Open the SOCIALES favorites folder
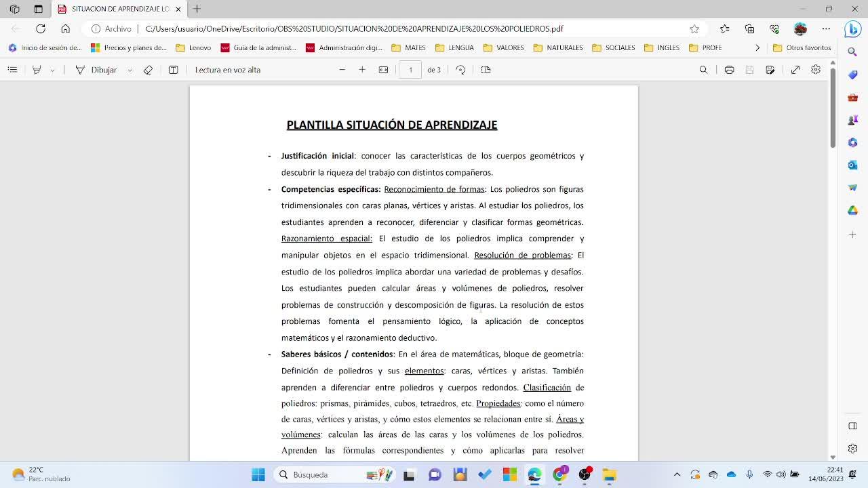Viewport: 868px width, 488px height. (613, 48)
